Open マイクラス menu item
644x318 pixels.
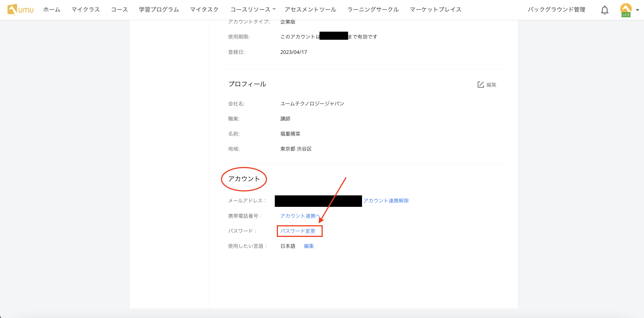(x=85, y=9)
